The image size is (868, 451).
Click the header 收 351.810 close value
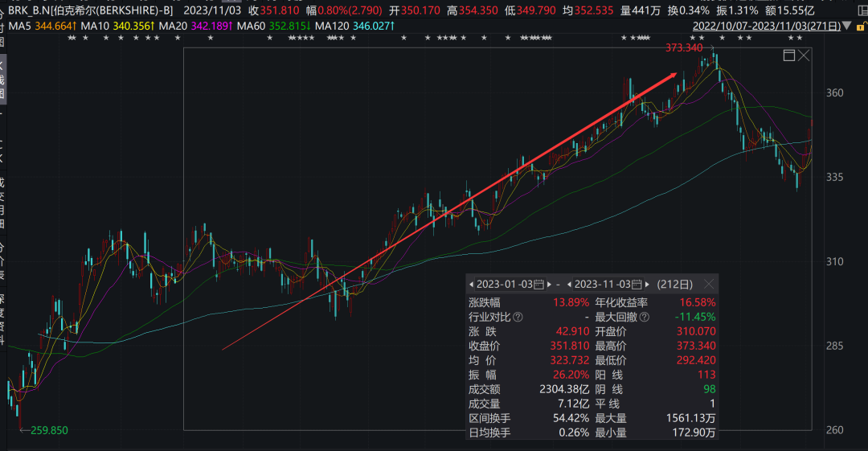click(273, 10)
